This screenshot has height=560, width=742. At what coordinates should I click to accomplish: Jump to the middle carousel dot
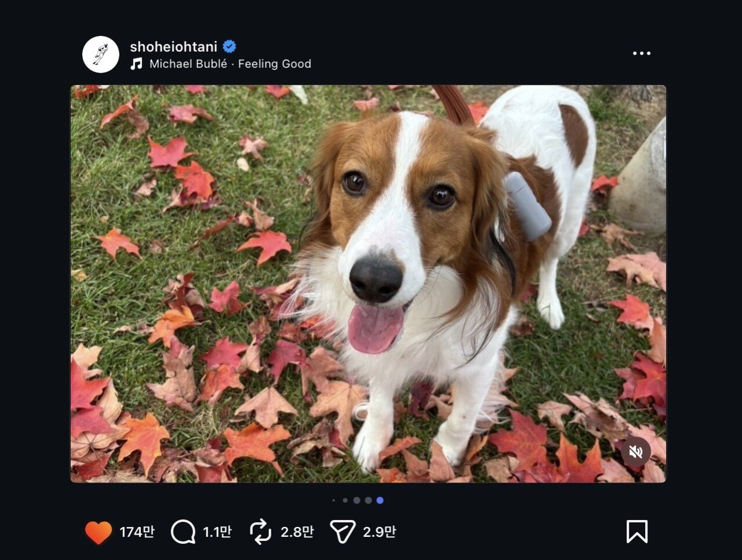(357, 500)
